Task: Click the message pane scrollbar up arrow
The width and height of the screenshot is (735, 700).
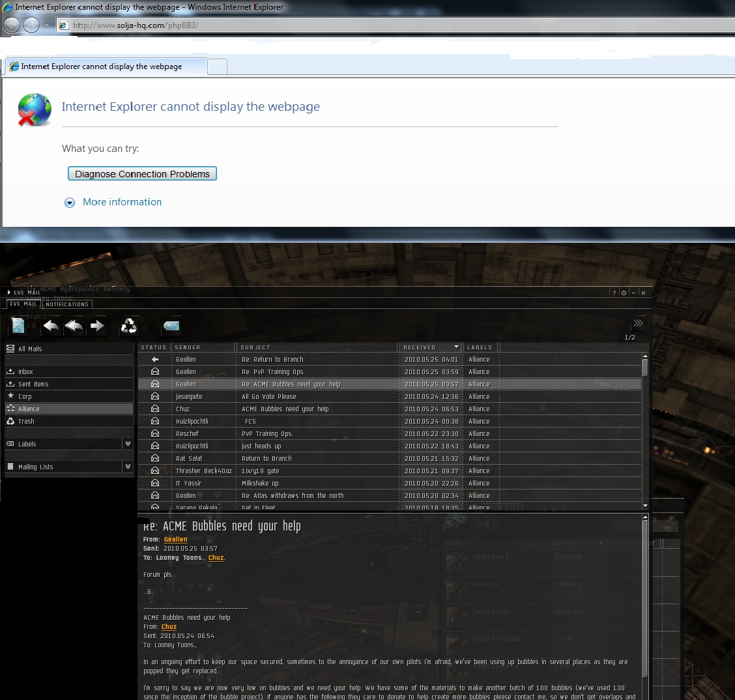Action: tap(645, 517)
